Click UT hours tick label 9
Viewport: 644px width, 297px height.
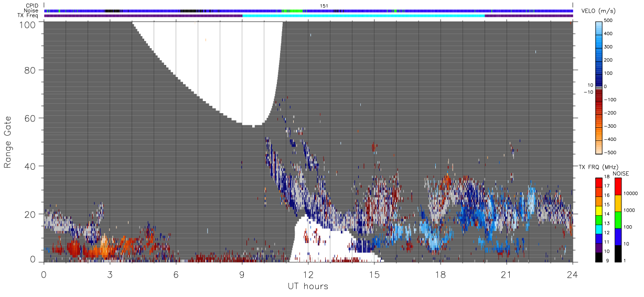pos(242,274)
